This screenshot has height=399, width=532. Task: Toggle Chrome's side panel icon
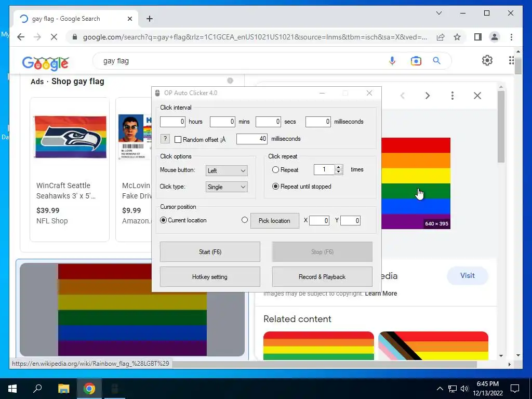tap(478, 37)
